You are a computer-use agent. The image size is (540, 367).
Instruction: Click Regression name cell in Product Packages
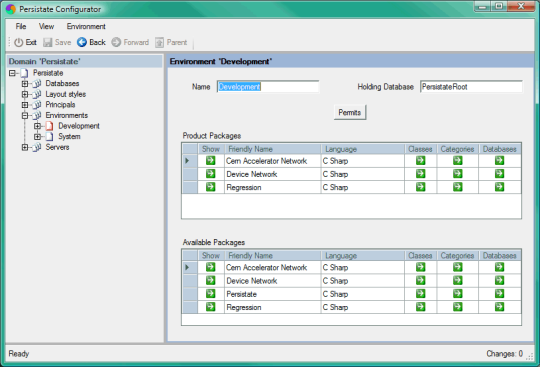(x=272, y=187)
